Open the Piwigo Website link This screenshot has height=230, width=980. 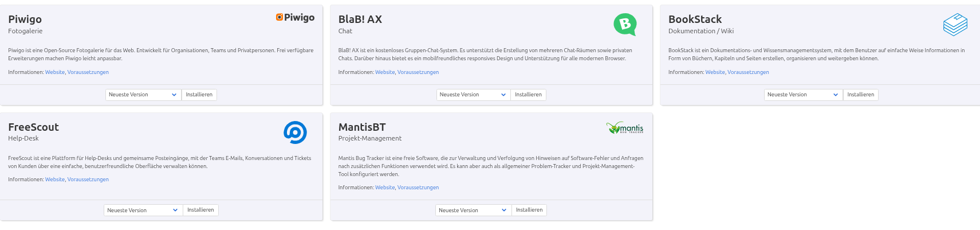tap(55, 72)
